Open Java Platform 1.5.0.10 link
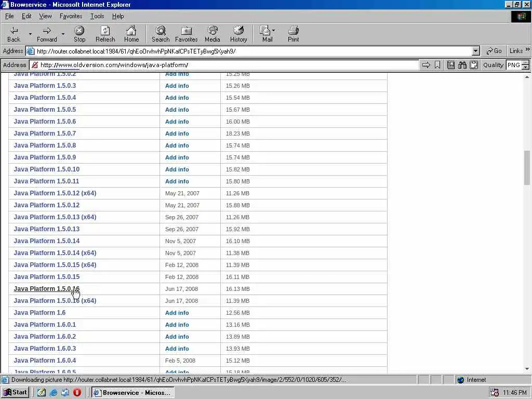 [x=46, y=169]
